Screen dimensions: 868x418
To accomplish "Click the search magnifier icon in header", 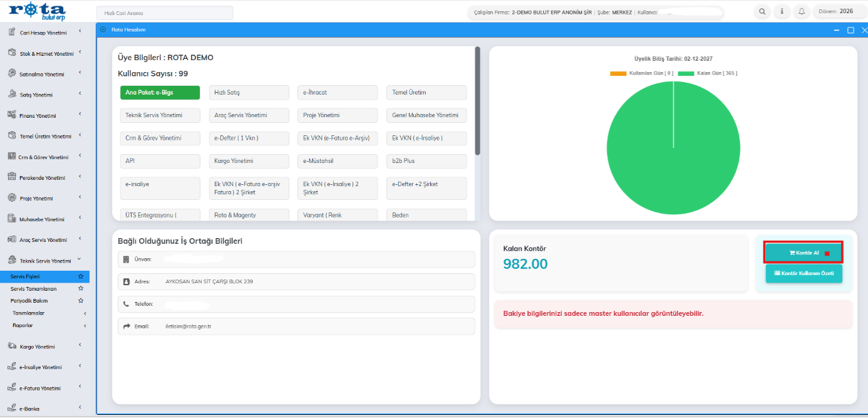I will pos(762,11).
